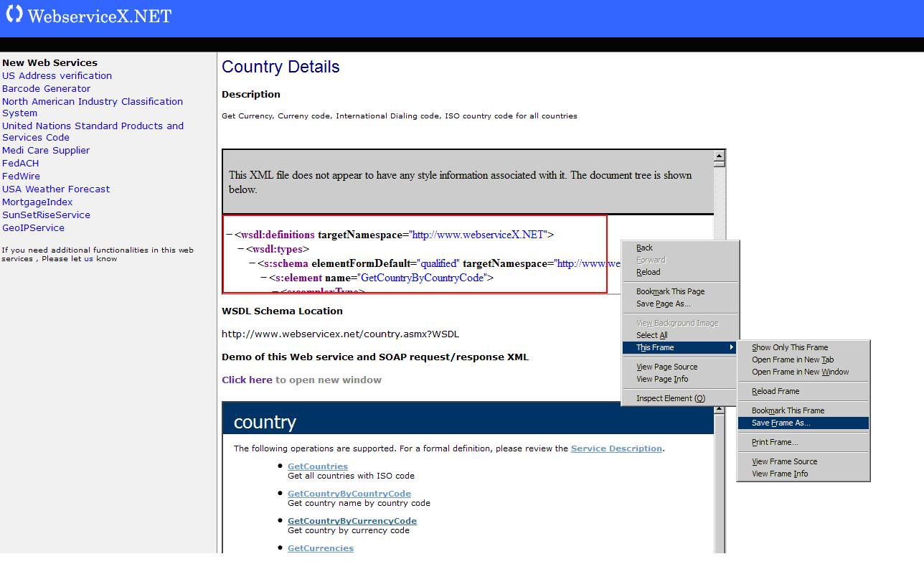Choose Inspect Element (Q)
Screen dimensions: 924x564
679,398
